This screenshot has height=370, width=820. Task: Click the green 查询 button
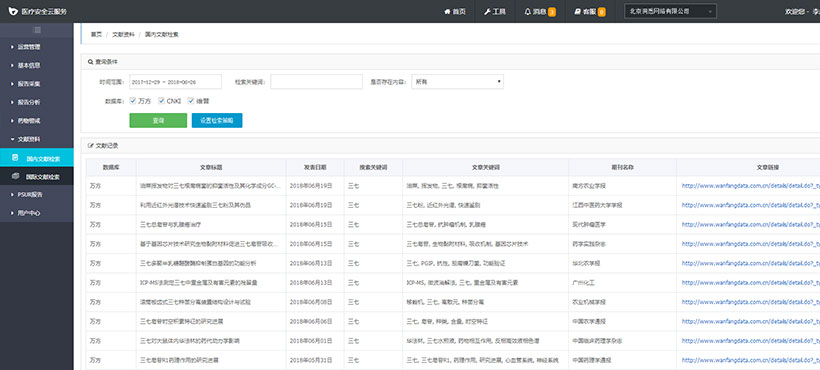(x=158, y=120)
